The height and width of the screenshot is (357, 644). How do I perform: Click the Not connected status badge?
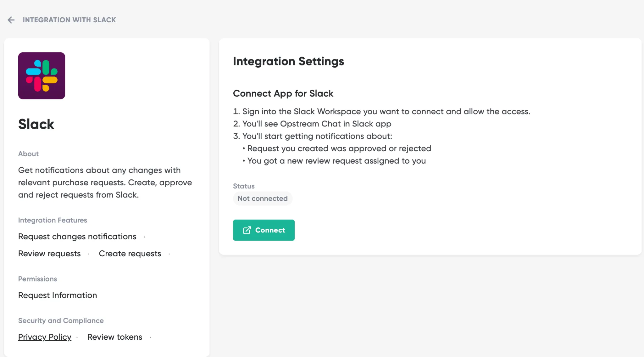[263, 198]
